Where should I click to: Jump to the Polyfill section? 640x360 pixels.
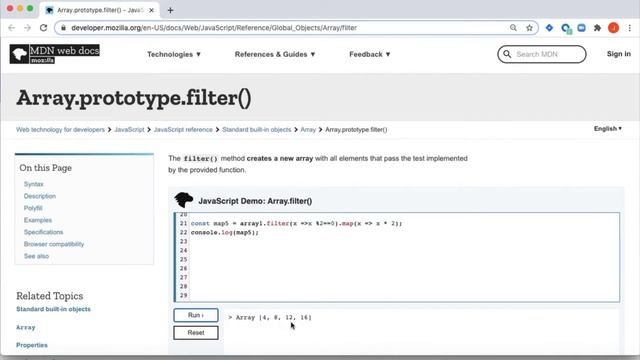[33, 208]
